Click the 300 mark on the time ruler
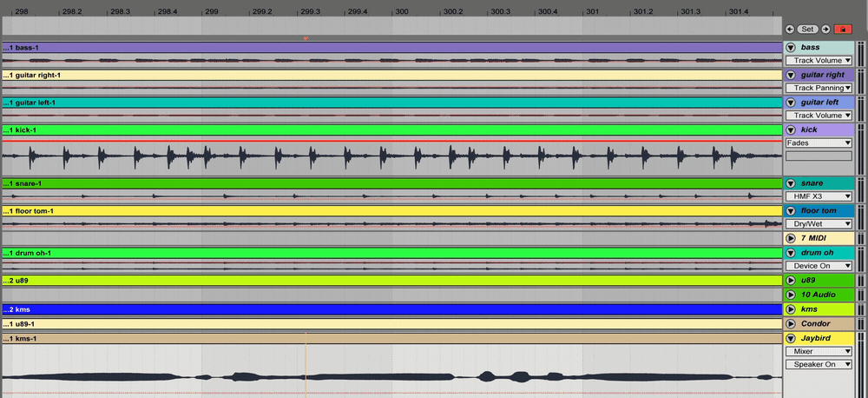 pyautogui.click(x=402, y=11)
